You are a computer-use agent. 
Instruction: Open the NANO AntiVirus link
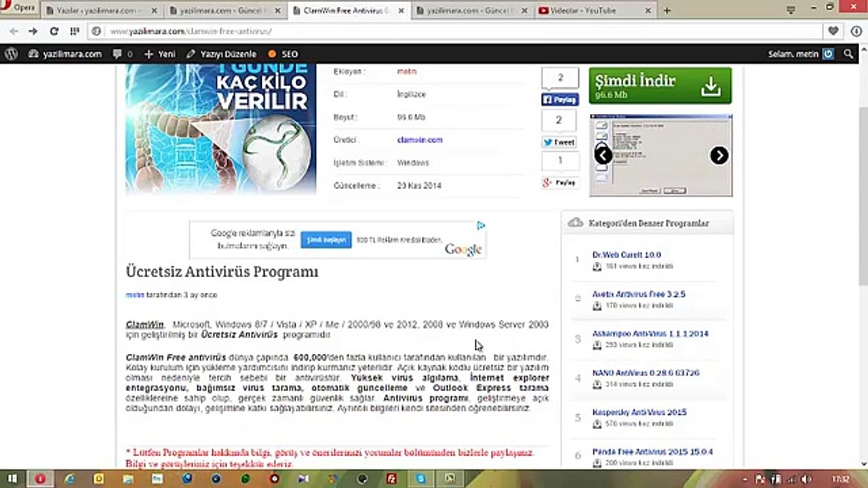[646, 373]
